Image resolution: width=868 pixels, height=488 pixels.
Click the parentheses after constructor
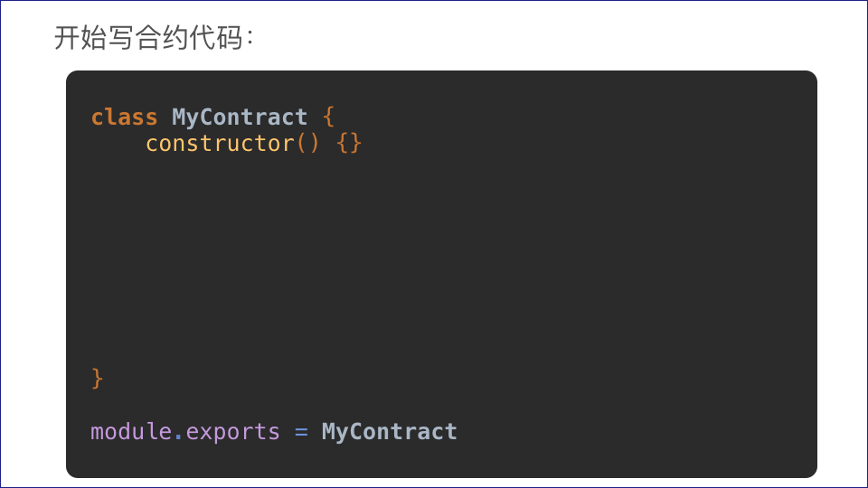(x=308, y=144)
